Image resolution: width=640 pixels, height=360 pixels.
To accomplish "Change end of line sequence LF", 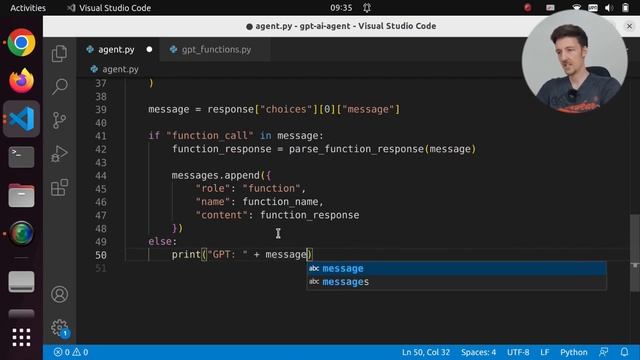I will [x=544, y=352].
